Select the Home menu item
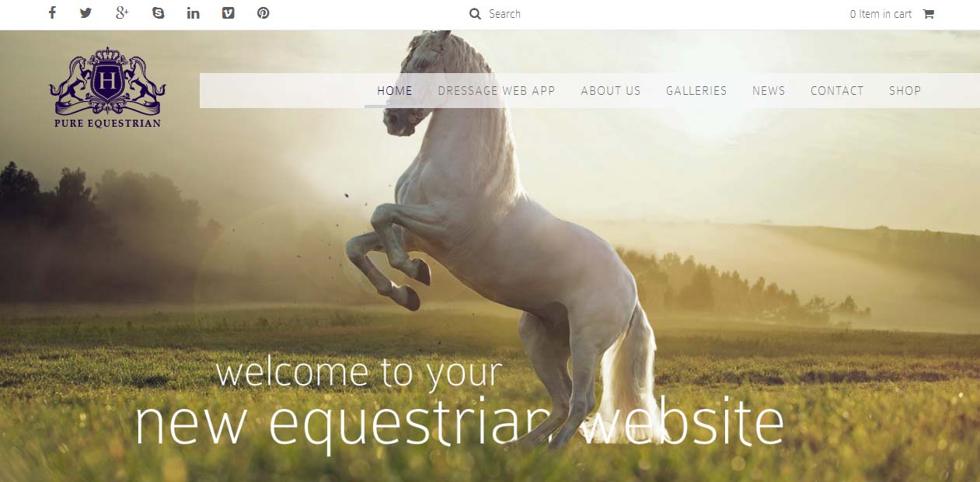 click(x=395, y=91)
